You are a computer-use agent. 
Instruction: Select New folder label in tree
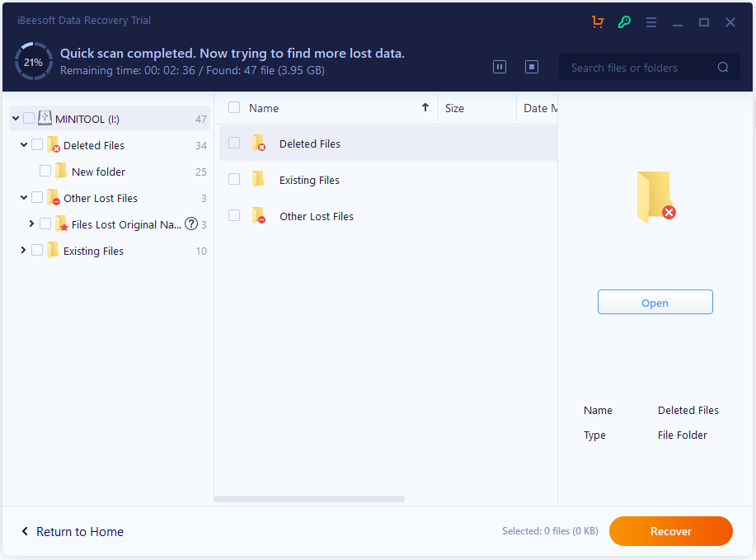[98, 172]
